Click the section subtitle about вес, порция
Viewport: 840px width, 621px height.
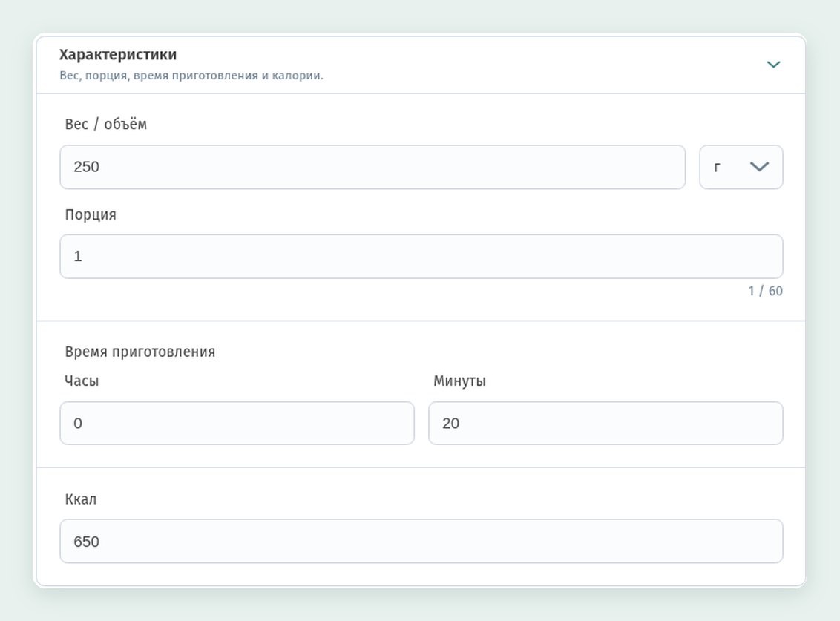(191, 76)
